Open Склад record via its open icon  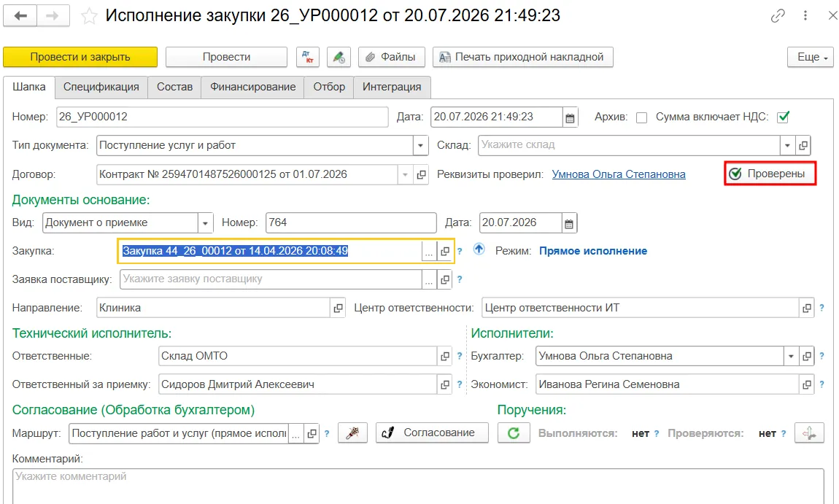[x=803, y=146]
